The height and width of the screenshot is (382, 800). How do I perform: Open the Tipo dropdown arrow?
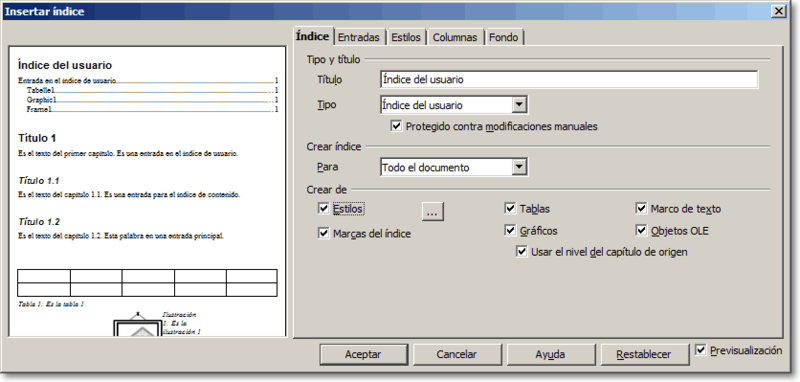tap(519, 105)
